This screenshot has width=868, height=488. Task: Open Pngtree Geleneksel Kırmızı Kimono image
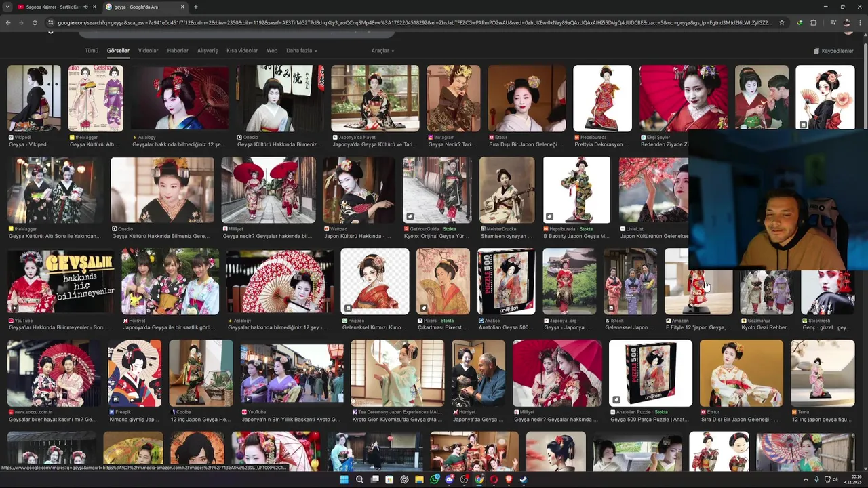point(375,282)
